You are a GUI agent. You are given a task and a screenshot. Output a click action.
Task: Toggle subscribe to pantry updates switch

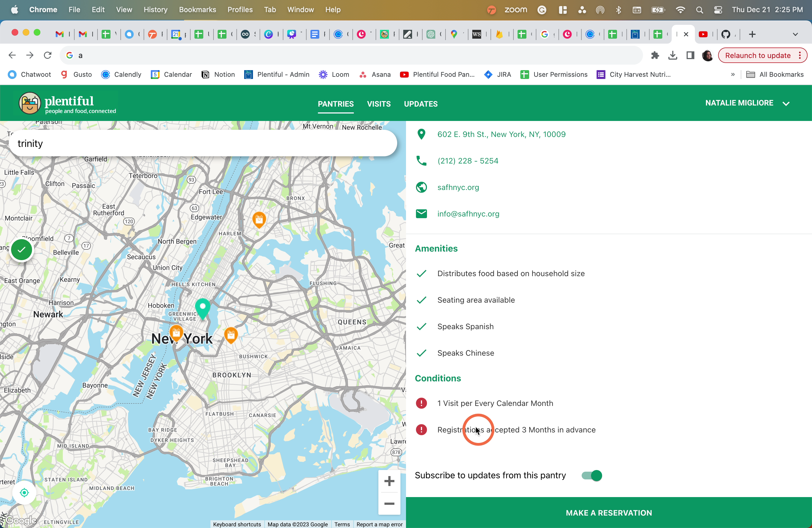point(592,476)
